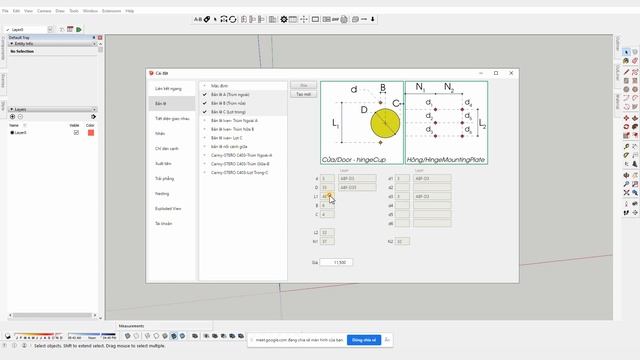Screen dimensions: 640x360
Task: Click the shadow time slider
Action: point(92,335)
